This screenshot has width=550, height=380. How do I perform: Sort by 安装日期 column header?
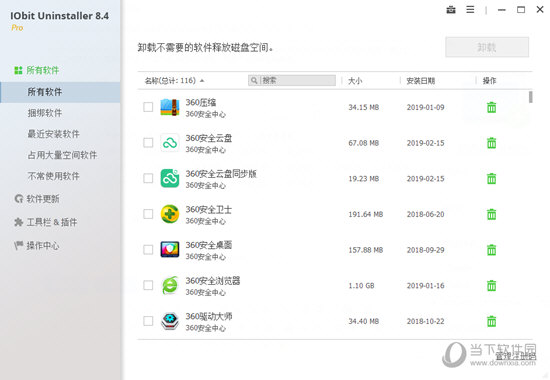coord(420,81)
